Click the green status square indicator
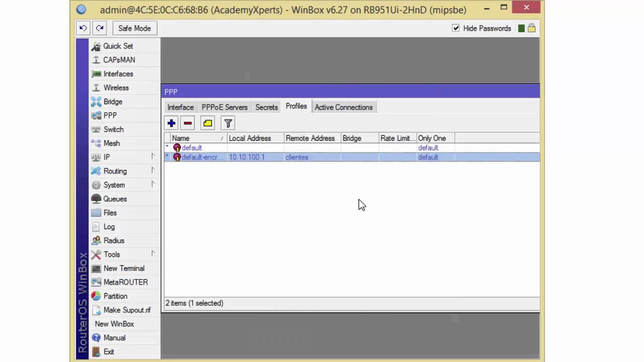Screen dimensions: 644x362 [x=521, y=28]
